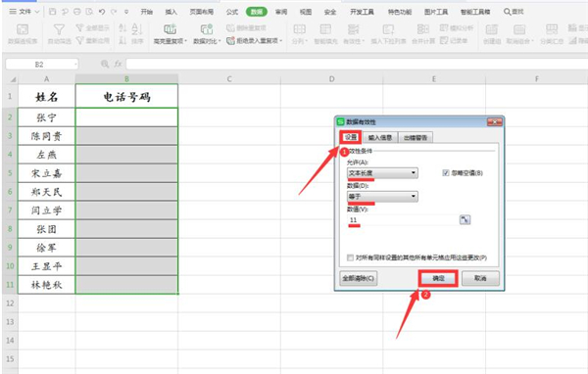
Task: Switch to the 开始 ribbon tab
Action: pyautogui.click(x=147, y=12)
